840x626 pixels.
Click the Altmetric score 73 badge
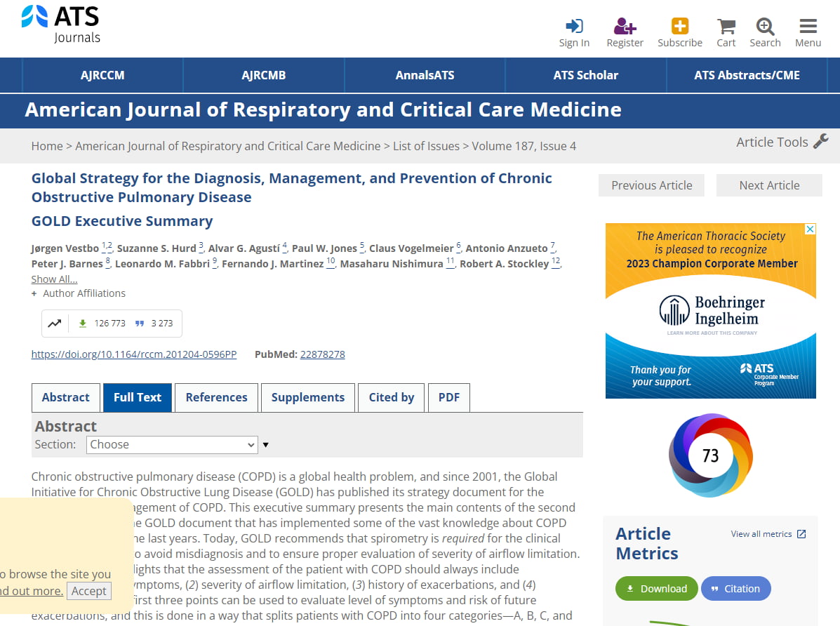coord(710,455)
